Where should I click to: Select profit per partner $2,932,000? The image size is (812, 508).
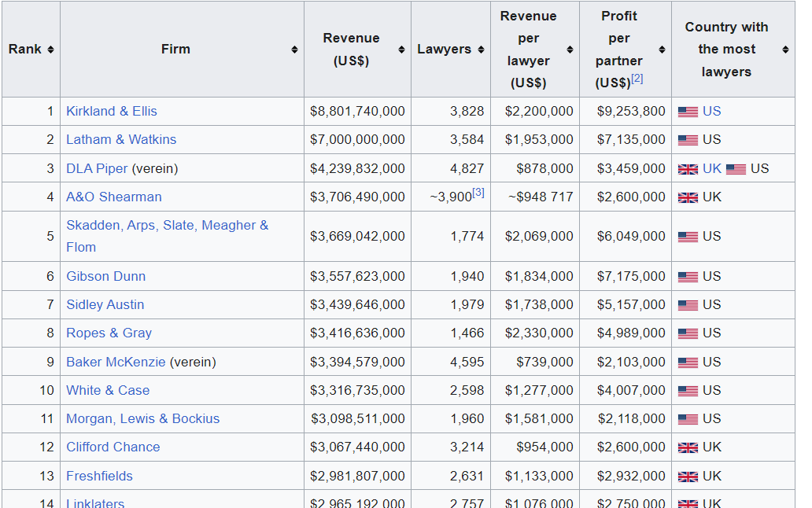(631, 477)
